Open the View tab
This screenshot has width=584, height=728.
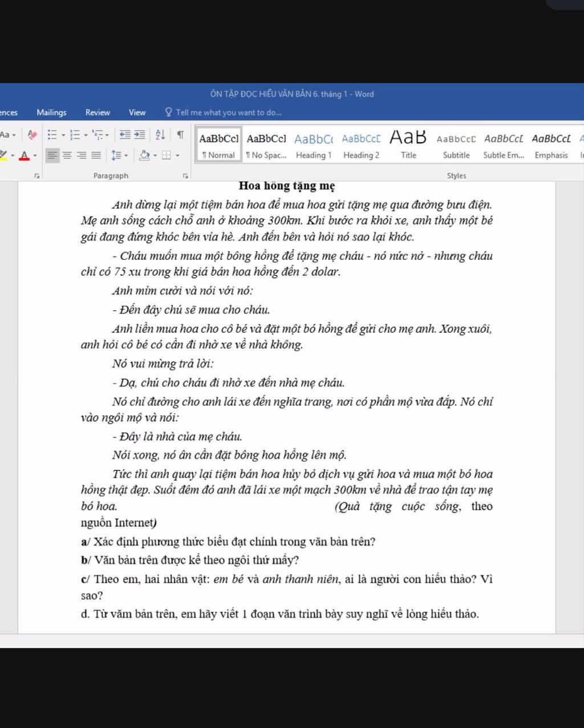137,112
